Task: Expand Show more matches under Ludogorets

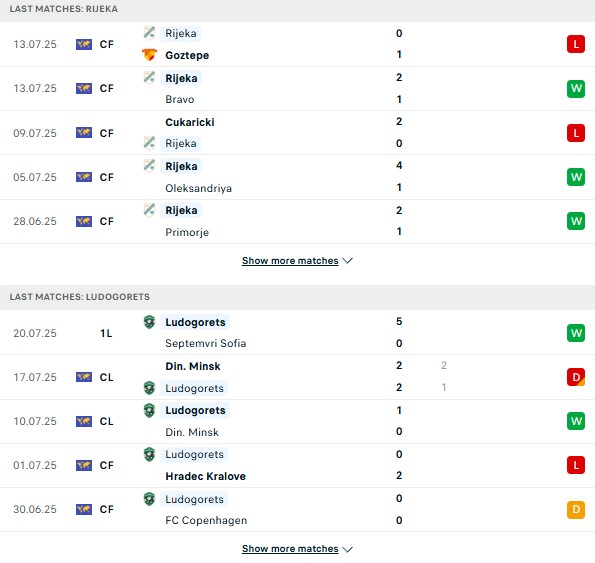Action: pyautogui.click(x=290, y=549)
